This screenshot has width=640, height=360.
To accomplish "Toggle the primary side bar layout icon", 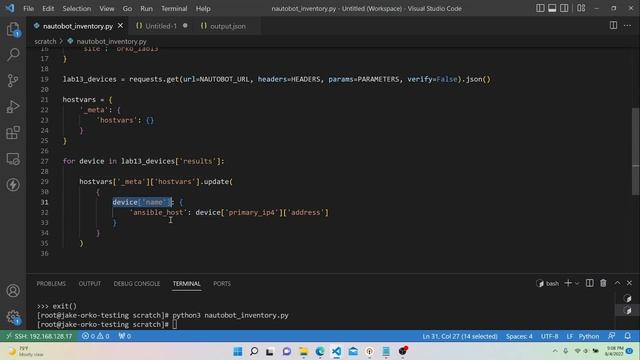I will click(x=540, y=8).
